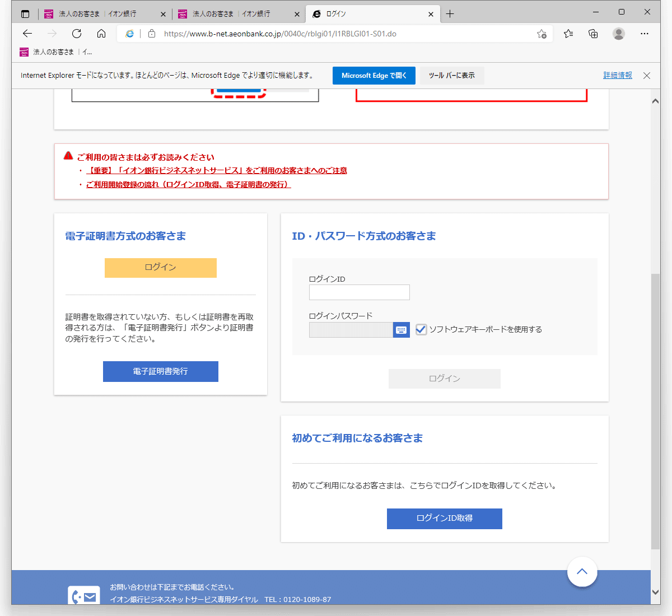View site information via the lock icon
This screenshot has width=672, height=616.
pos(151,34)
